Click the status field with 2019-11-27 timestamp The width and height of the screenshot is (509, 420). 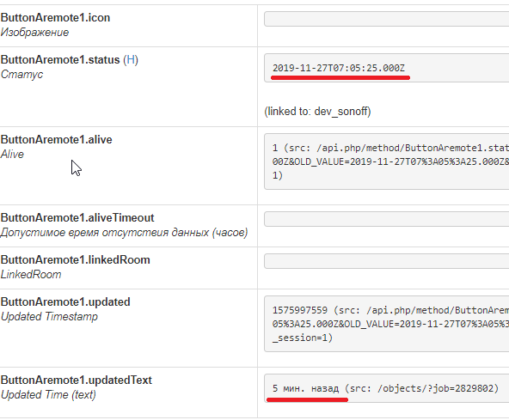pyautogui.click(x=386, y=68)
